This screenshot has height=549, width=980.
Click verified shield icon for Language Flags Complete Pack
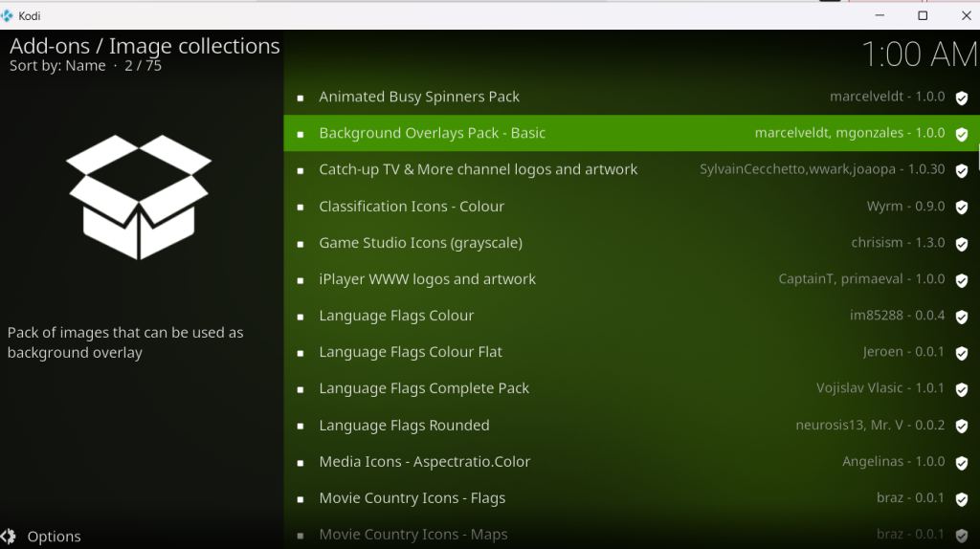click(x=962, y=389)
